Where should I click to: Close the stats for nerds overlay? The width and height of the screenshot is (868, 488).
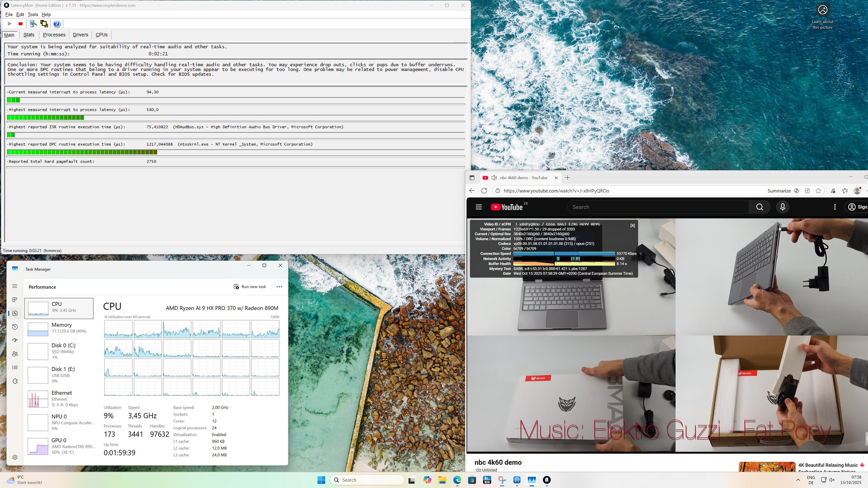(x=632, y=225)
